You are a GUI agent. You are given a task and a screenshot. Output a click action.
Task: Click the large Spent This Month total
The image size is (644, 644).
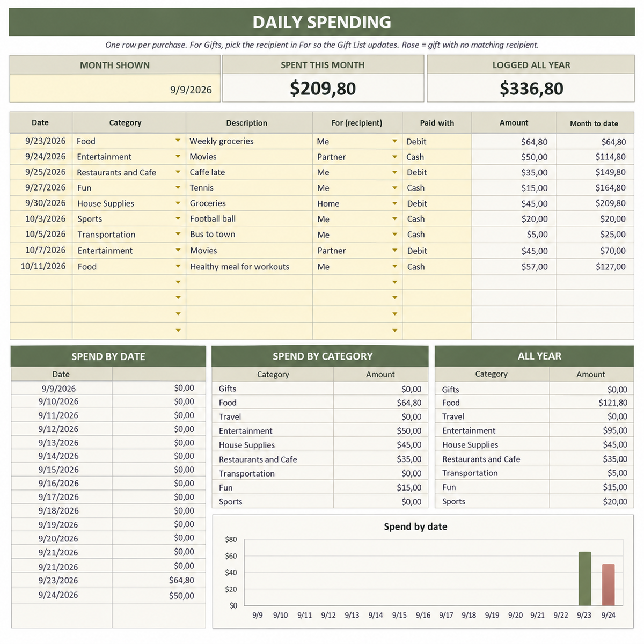[x=323, y=89]
